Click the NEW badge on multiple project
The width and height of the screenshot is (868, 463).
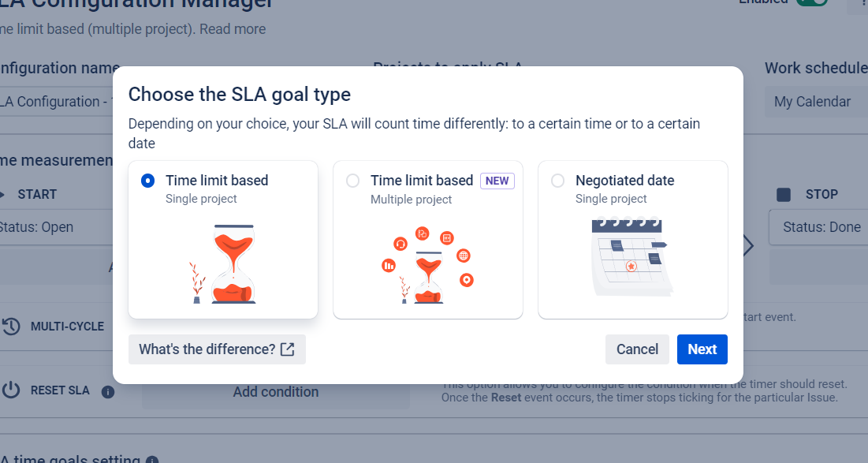point(497,181)
